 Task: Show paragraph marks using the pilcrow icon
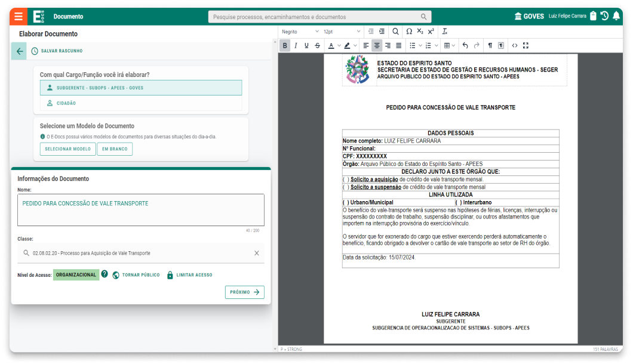tap(490, 45)
